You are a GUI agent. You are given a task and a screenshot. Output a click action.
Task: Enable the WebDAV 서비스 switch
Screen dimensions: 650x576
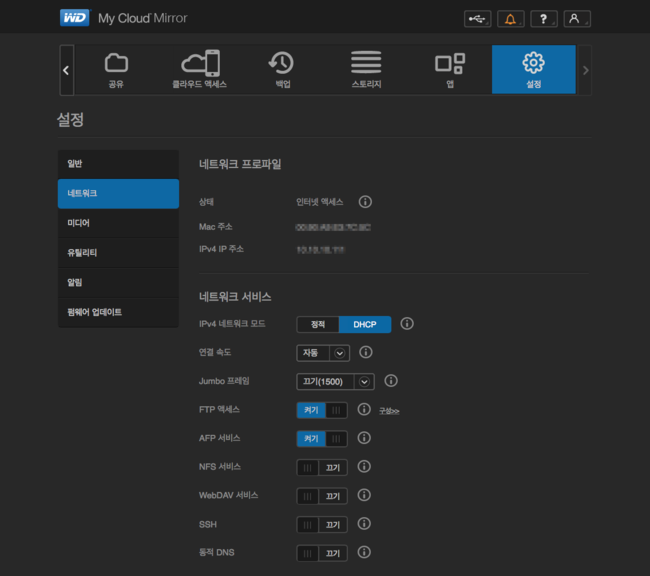click(322, 496)
